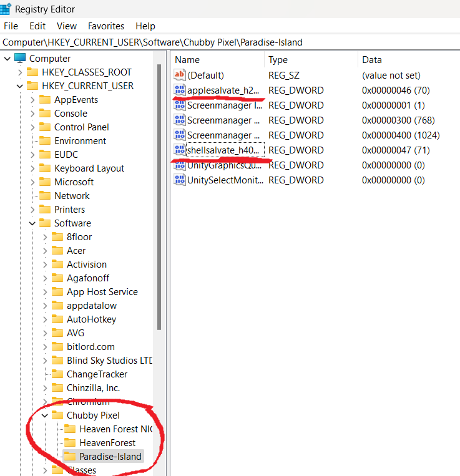Open the Help menu

pyautogui.click(x=145, y=26)
